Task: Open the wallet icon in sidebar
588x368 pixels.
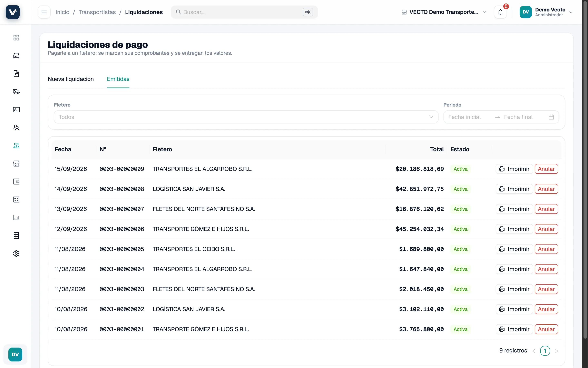Action: coord(16,182)
